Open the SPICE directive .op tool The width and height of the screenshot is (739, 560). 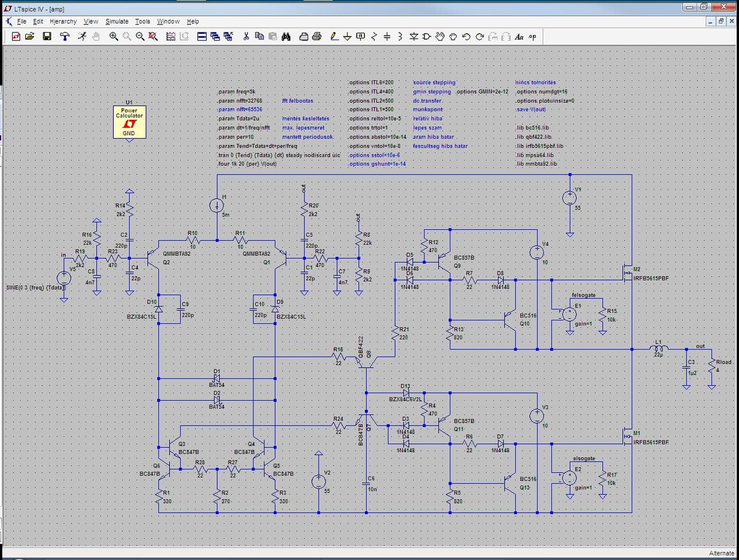[532, 36]
